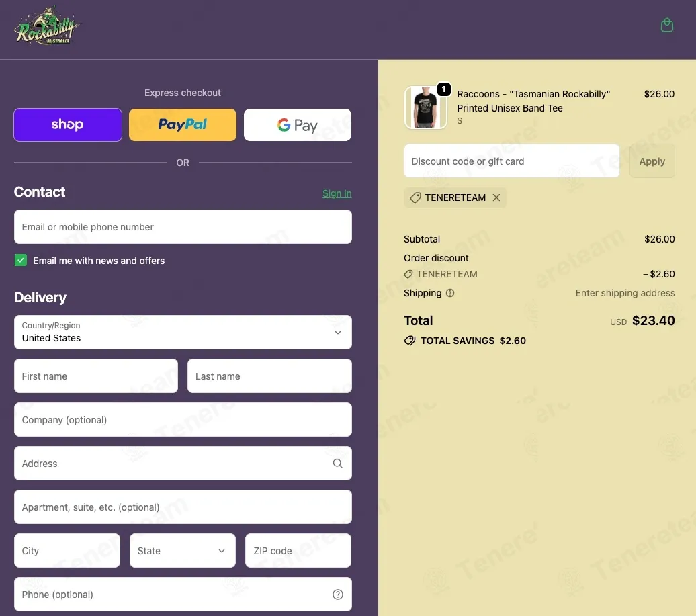Click the Apply discount button

652,161
